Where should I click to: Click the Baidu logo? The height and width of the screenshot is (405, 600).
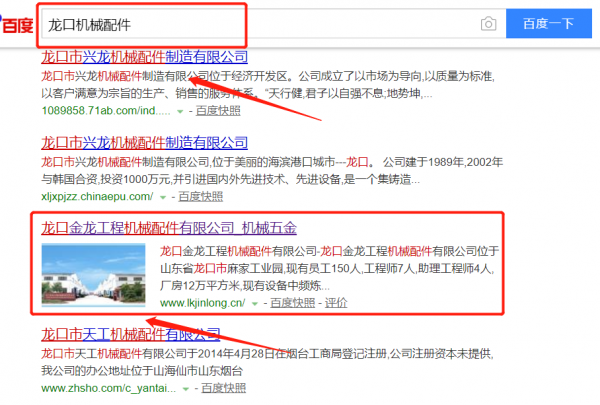[x=14, y=22]
